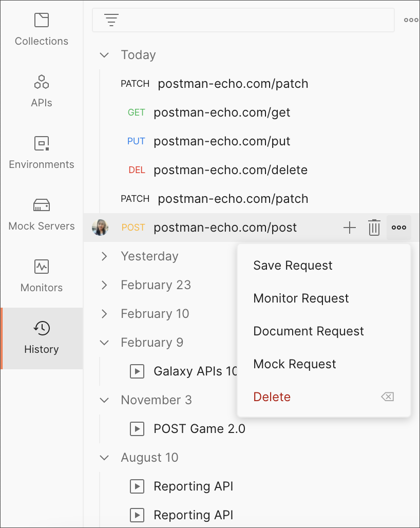The image size is (420, 528).
Task: Collapse the November 3 history group
Action: (x=105, y=400)
